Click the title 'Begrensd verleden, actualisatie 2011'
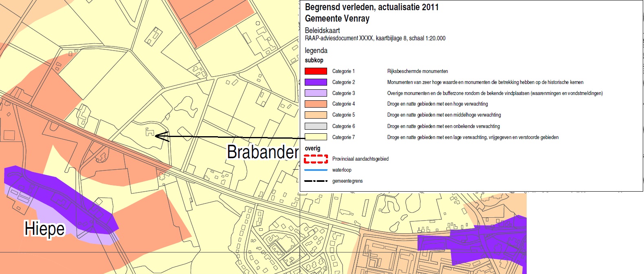Viewport: 644px width, 274px height. pos(371,7)
